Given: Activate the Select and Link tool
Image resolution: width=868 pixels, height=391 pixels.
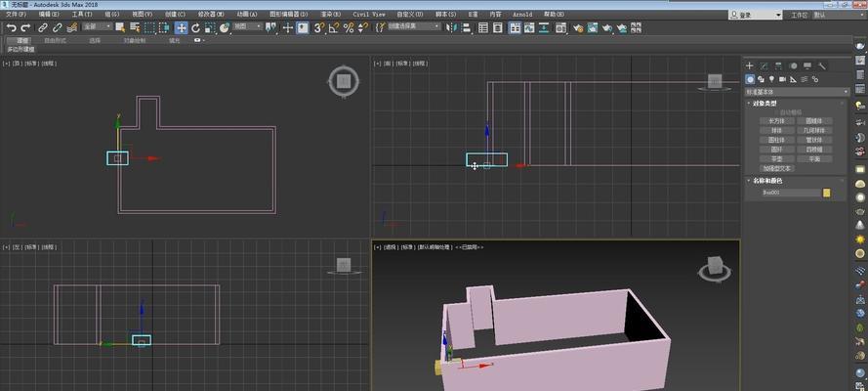Looking at the screenshot, I should [43, 27].
